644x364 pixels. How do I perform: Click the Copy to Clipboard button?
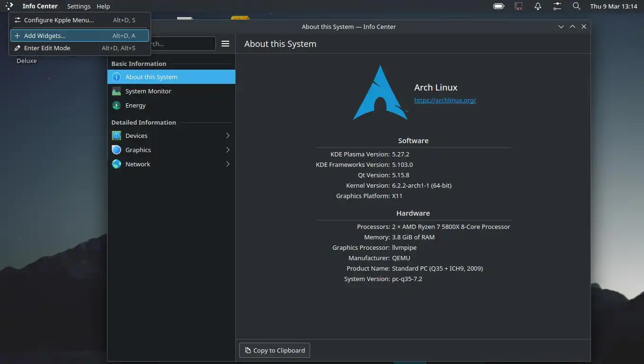coord(275,350)
